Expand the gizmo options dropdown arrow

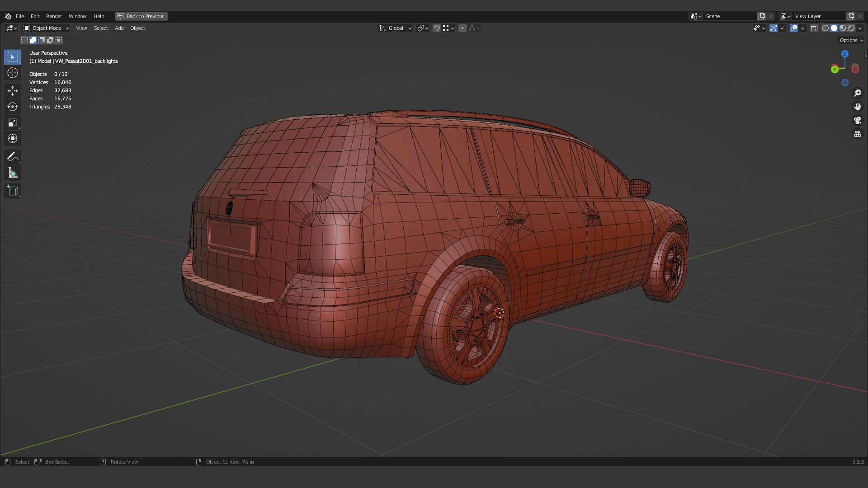[x=782, y=28]
